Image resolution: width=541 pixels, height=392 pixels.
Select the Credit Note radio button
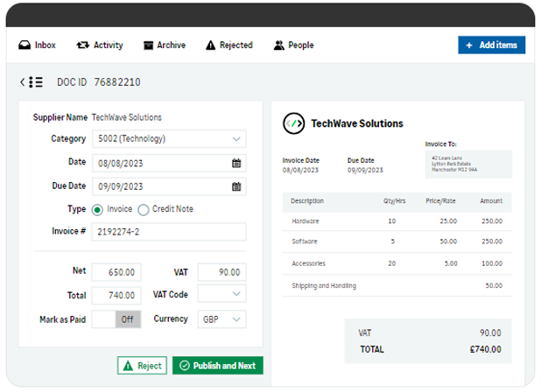(144, 210)
